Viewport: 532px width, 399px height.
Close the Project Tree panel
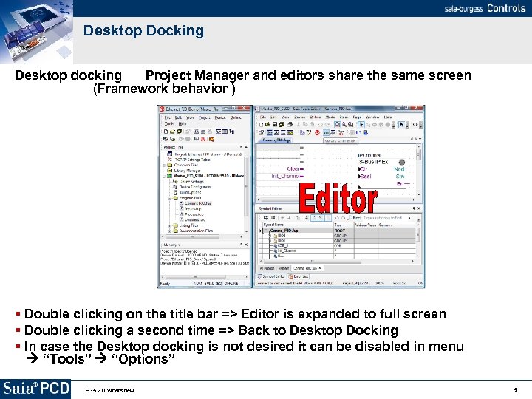tap(246, 147)
